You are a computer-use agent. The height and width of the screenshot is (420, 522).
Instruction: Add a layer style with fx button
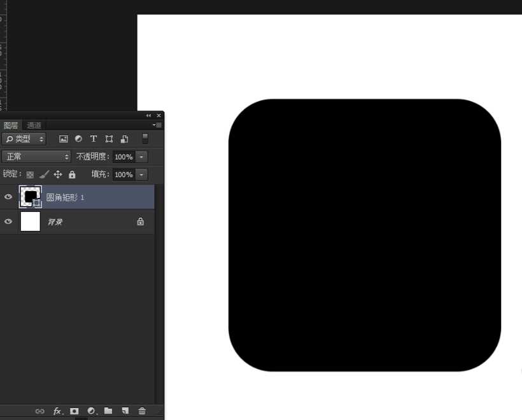point(57,411)
